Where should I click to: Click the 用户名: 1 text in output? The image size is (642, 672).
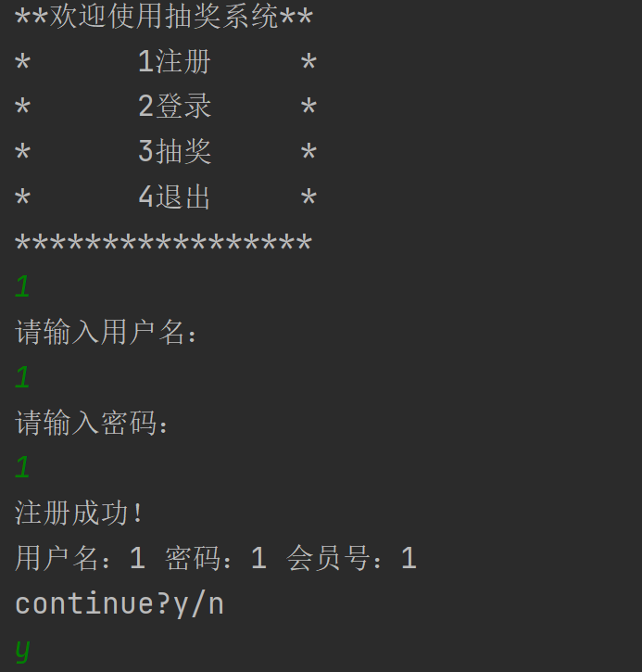[x=80, y=558]
